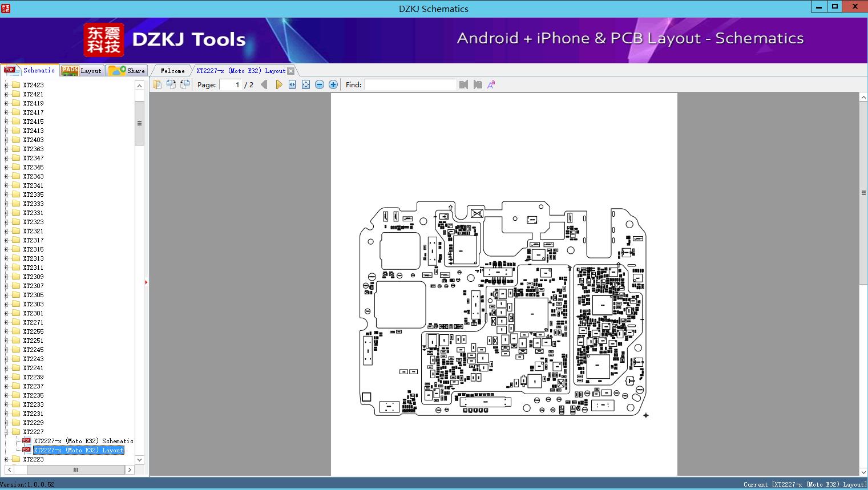868x490 pixels.
Task: Zoom out with the minus icon
Action: tap(320, 84)
